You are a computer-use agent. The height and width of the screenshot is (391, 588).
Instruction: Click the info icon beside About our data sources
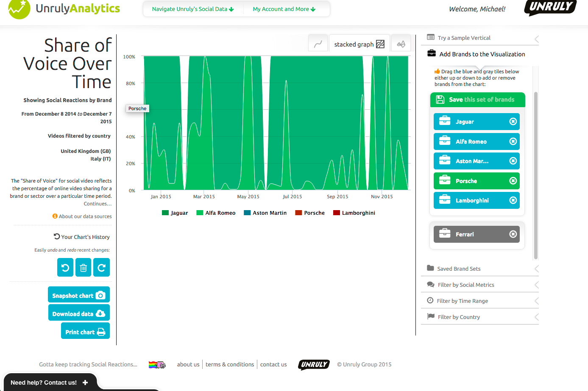pos(55,216)
